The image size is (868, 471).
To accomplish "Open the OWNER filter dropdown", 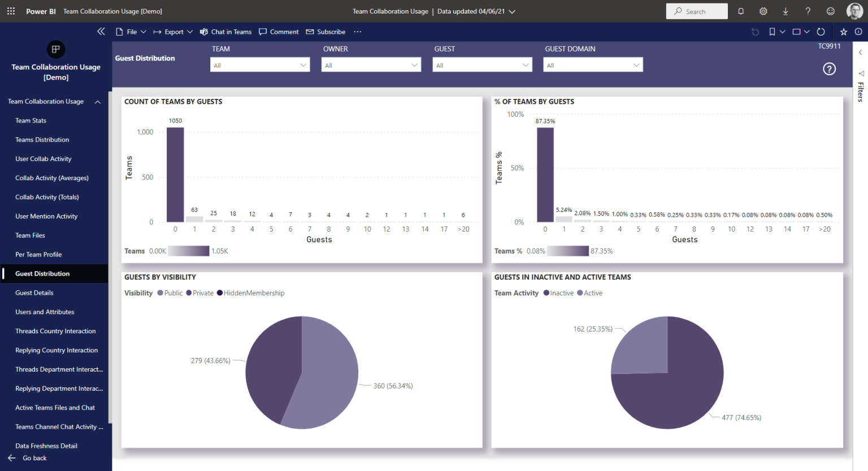I will 371,65.
